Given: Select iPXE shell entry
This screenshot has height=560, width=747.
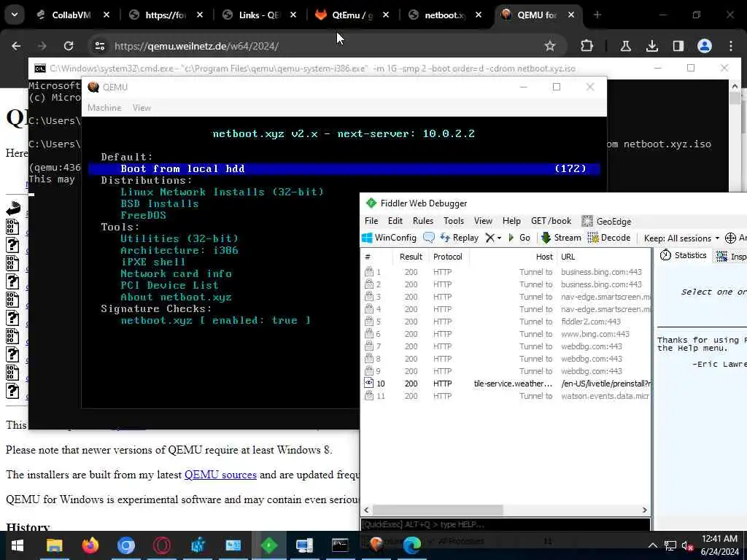Looking at the screenshot, I should pos(153,262).
